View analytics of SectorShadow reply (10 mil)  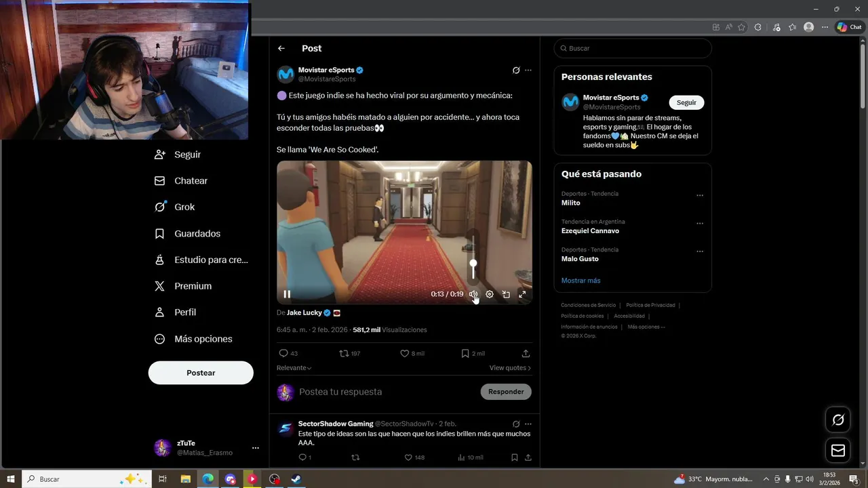coord(471,457)
